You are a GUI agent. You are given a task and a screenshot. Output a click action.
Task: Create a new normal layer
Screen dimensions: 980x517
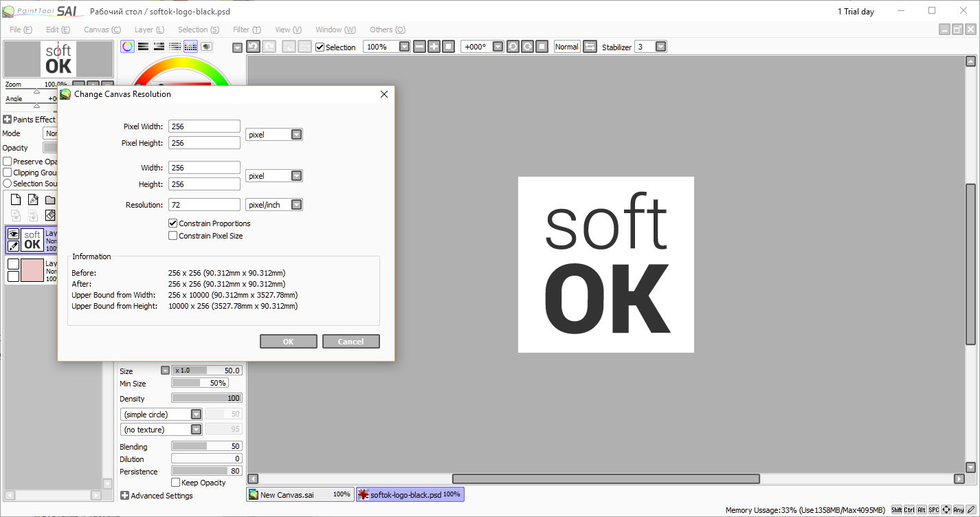[15, 200]
